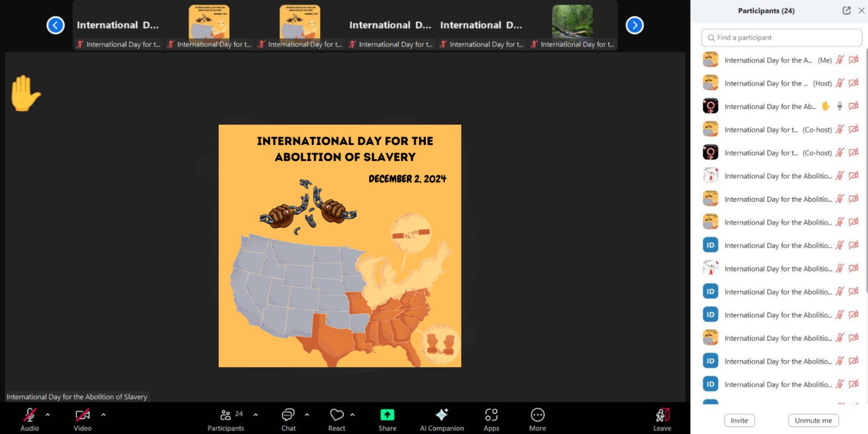Expand video options arrow next to Video
Image resolution: width=868 pixels, height=434 pixels.
coord(103,414)
